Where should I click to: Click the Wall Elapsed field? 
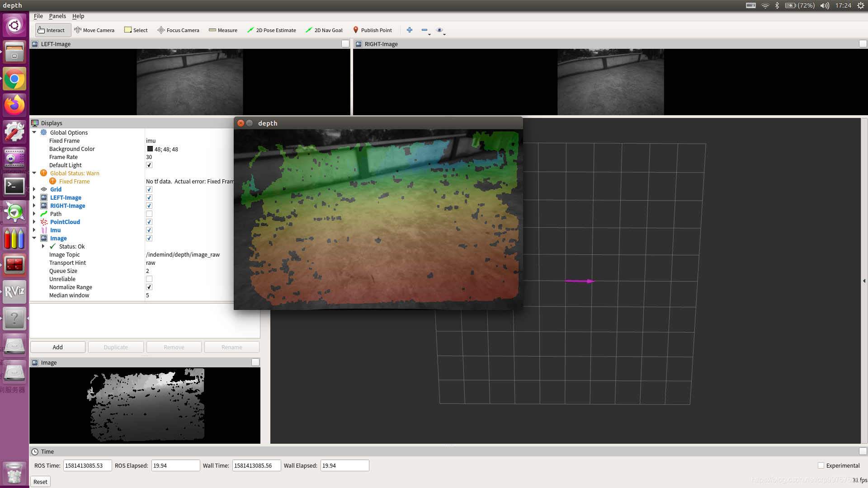point(344,466)
